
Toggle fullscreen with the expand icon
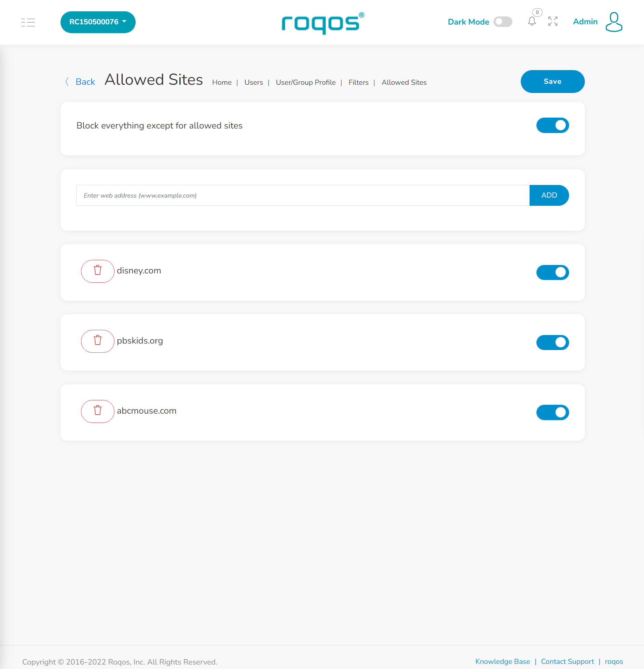(553, 22)
